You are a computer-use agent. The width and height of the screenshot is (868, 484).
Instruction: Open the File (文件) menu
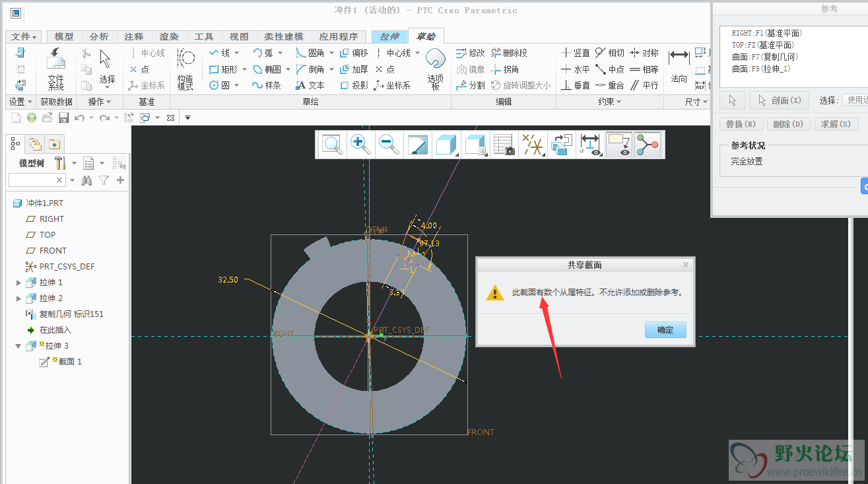pos(25,37)
